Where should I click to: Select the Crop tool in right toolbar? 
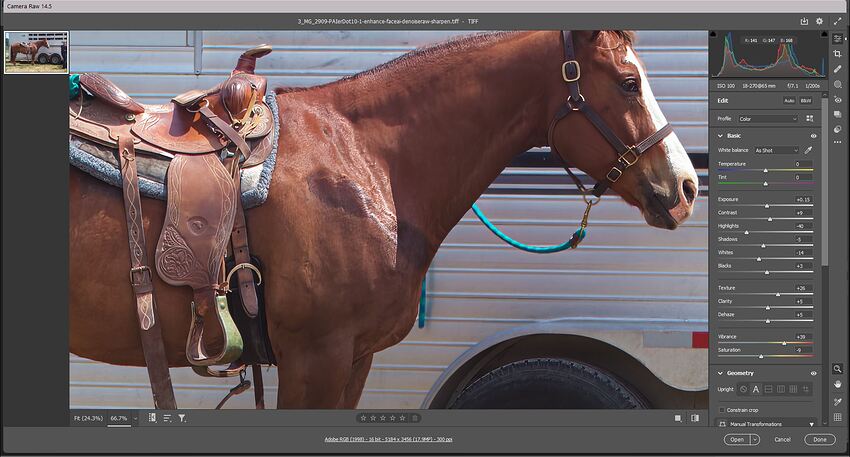coord(837,54)
